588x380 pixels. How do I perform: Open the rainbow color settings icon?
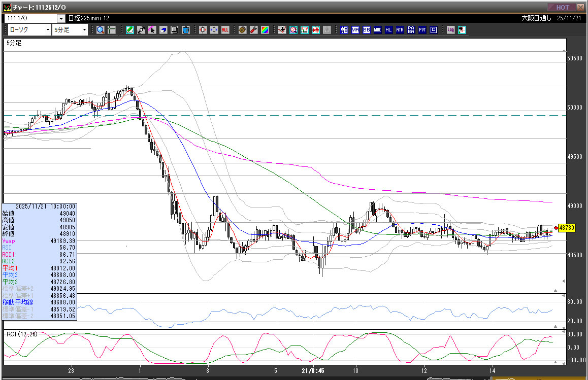click(265, 30)
